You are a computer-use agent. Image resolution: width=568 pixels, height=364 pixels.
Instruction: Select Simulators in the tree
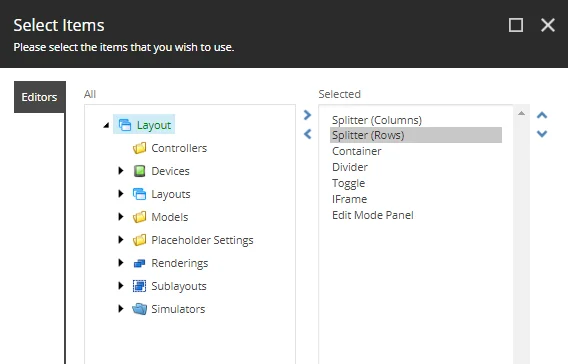pyautogui.click(x=178, y=309)
